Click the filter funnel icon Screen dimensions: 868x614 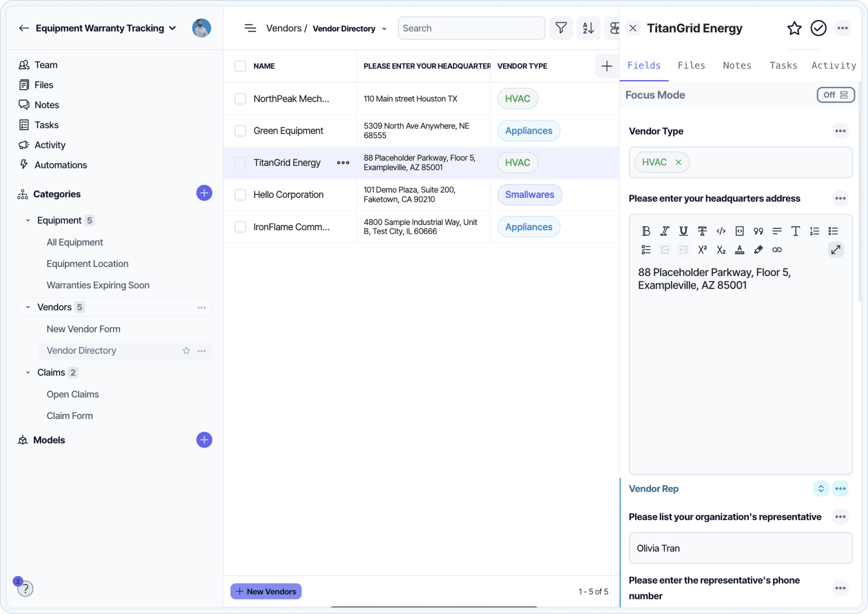(x=561, y=28)
